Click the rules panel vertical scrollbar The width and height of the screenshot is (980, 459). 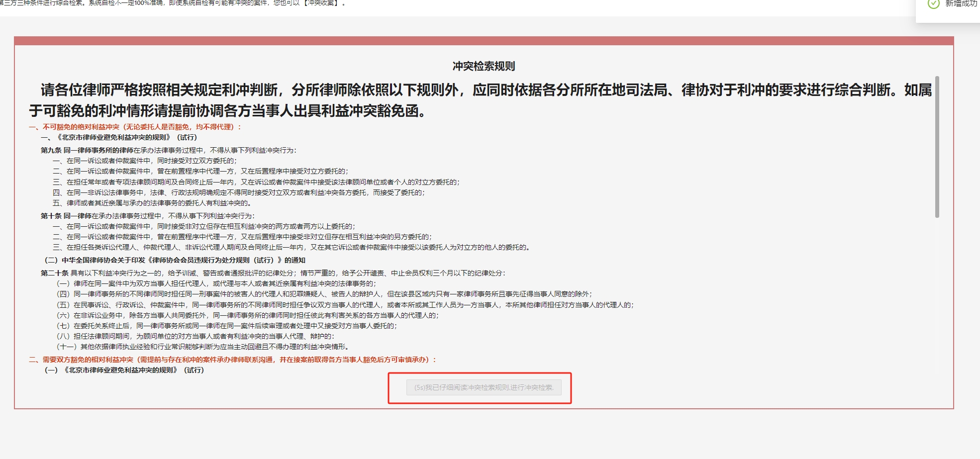tap(937, 147)
